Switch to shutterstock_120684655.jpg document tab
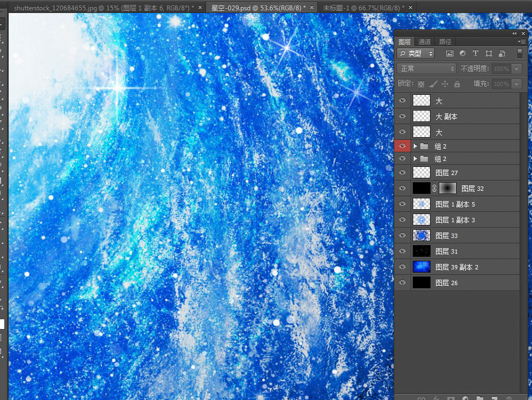This screenshot has width=532, height=400. 104,8
